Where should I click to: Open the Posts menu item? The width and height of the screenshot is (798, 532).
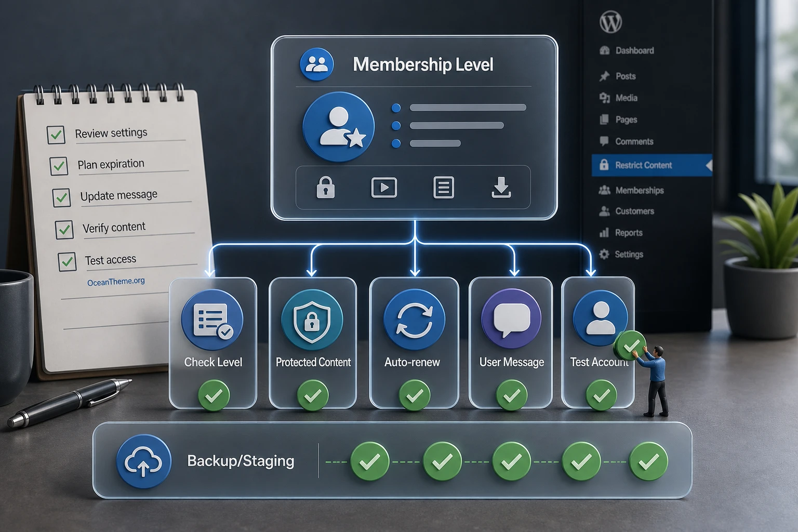coord(617,76)
